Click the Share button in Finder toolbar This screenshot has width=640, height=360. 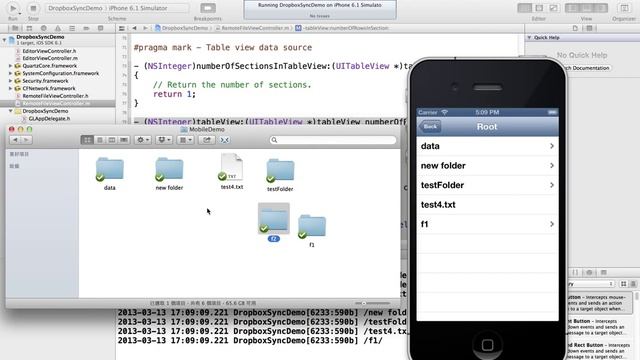[x=207, y=140]
